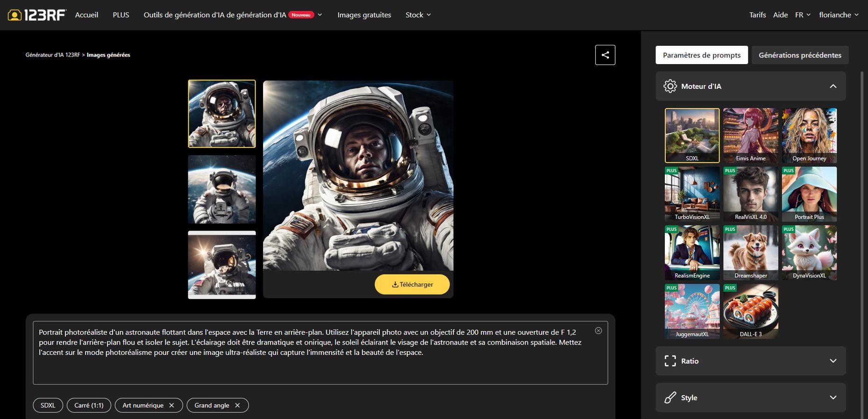
Task: Select the Portrait Plus engine
Action: [x=810, y=194]
